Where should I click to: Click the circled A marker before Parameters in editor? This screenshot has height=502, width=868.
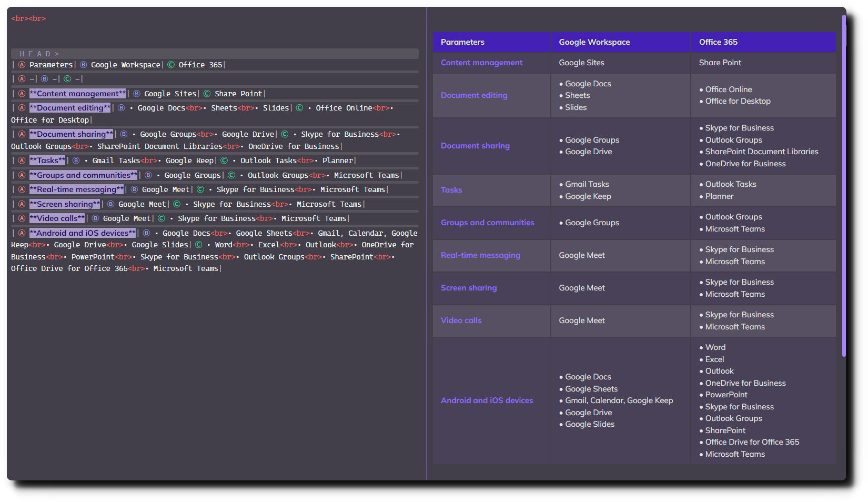coord(22,65)
